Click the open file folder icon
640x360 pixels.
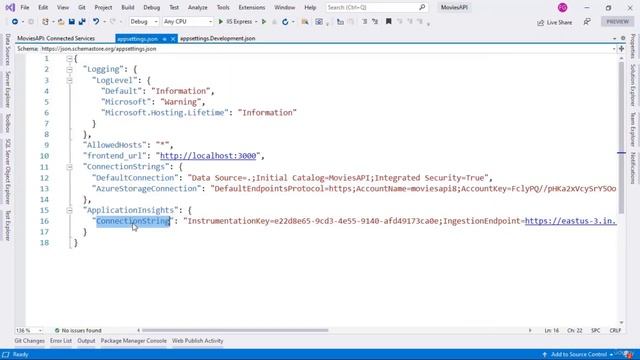61,22
